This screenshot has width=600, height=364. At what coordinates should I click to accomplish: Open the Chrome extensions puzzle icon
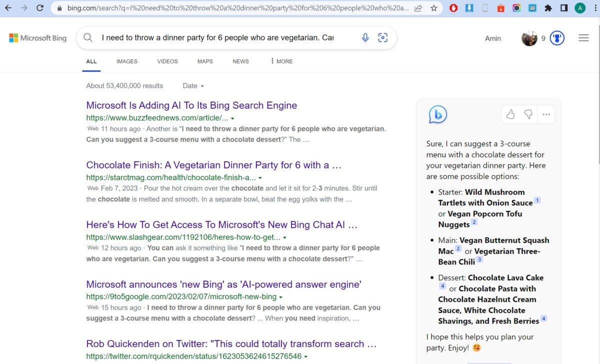tap(548, 8)
